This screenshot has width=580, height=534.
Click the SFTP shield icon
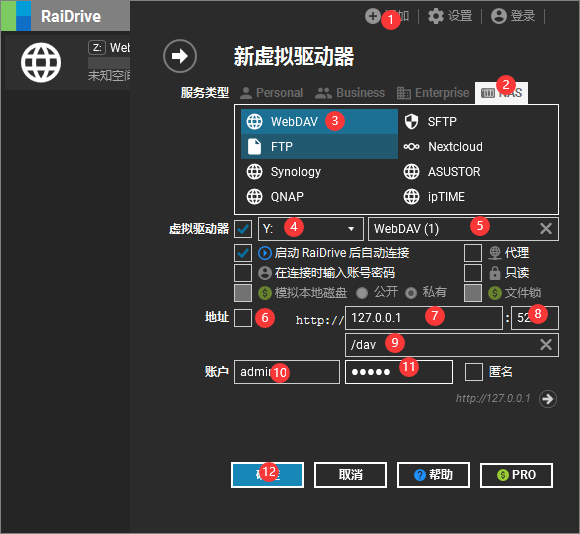click(411, 121)
